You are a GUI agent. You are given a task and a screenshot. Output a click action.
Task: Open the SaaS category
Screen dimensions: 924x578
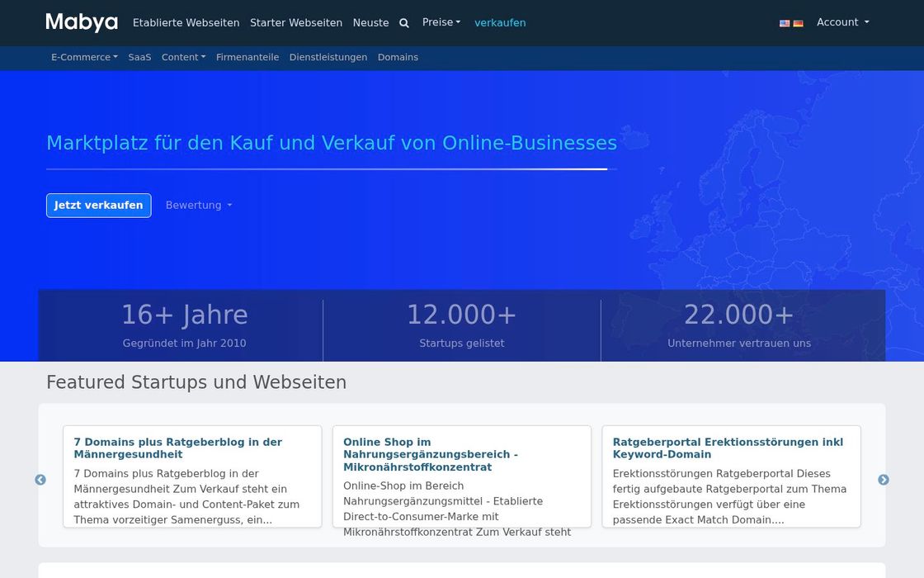[139, 57]
